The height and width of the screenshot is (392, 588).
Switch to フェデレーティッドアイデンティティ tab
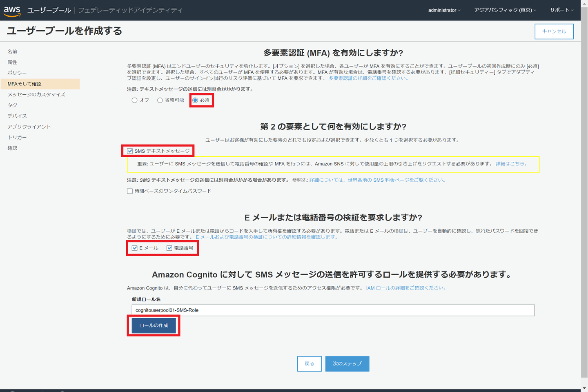click(130, 10)
